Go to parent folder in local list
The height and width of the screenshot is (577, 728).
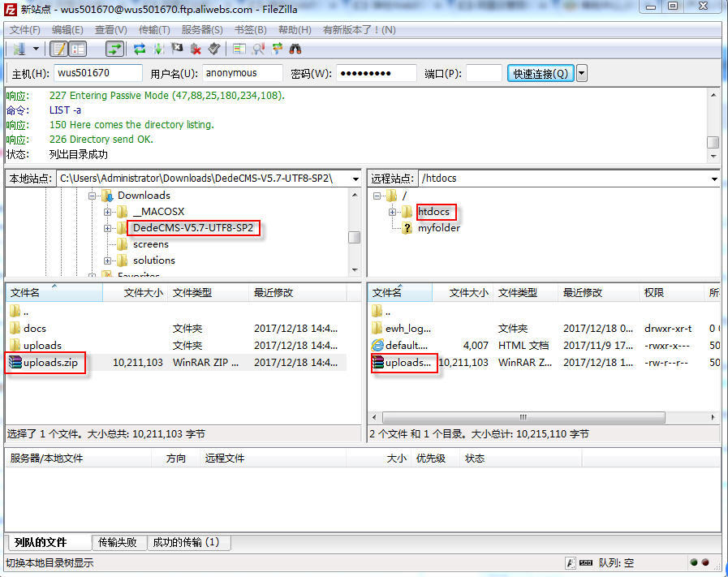click(178, 311)
